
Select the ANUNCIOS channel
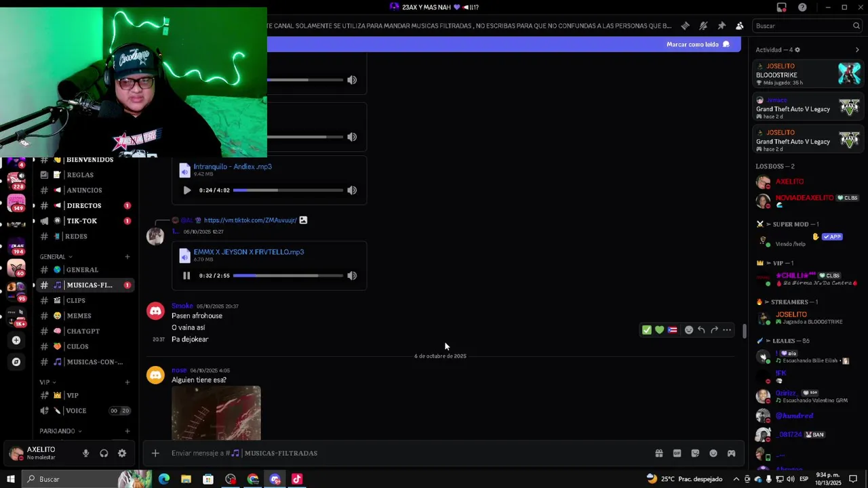pos(85,190)
